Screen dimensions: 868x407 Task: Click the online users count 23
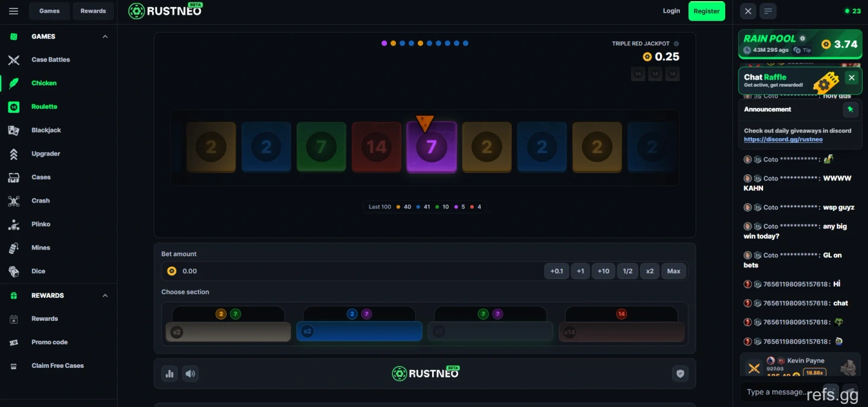[853, 11]
